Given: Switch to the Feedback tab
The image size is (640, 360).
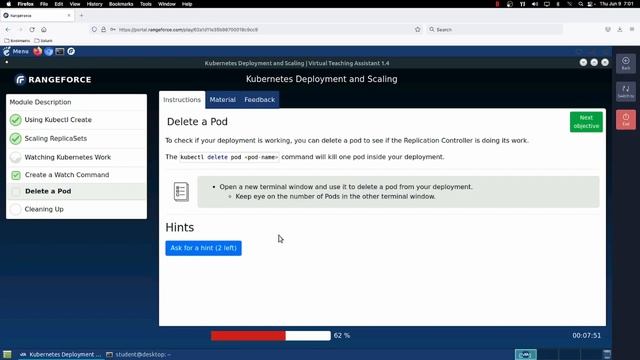Looking at the screenshot, I should tap(260, 100).
